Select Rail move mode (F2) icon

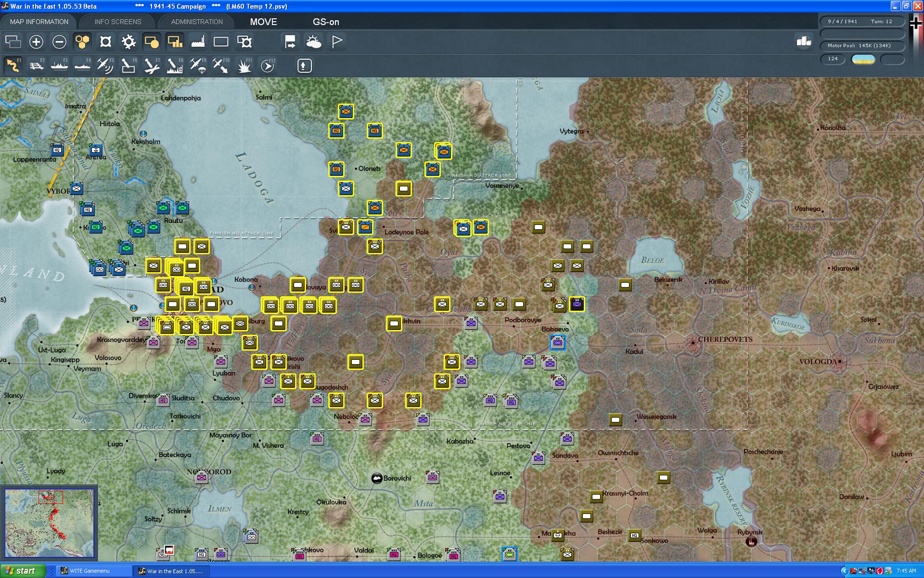[37, 66]
